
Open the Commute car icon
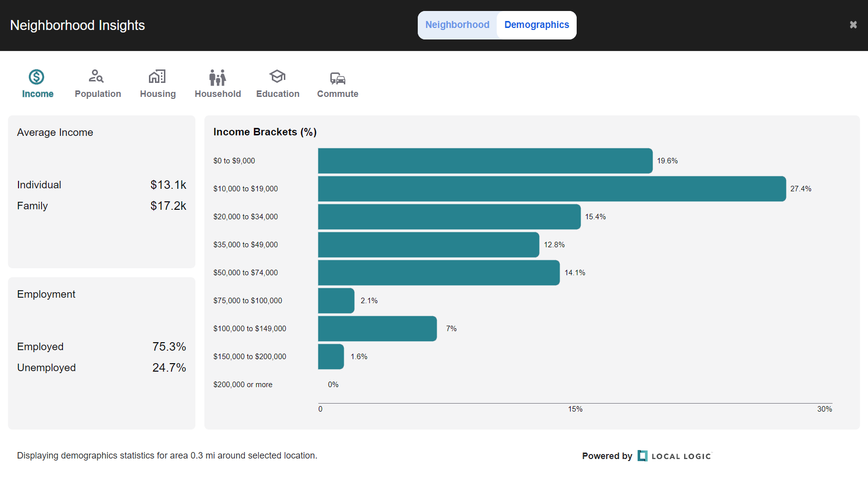337,78
